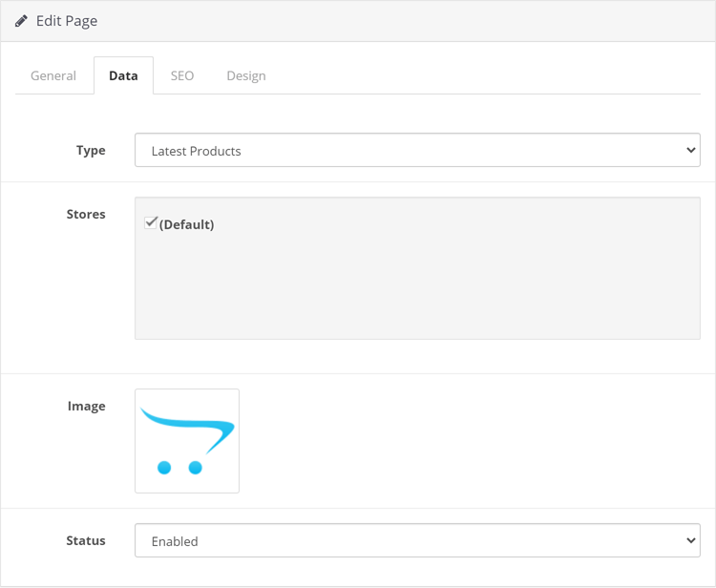
Task: Select the Data tab
Action: [123, 75]
